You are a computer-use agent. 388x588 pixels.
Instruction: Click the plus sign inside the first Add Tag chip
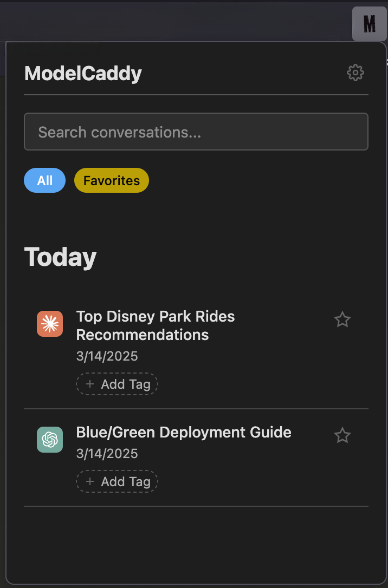tap(89, 384)
